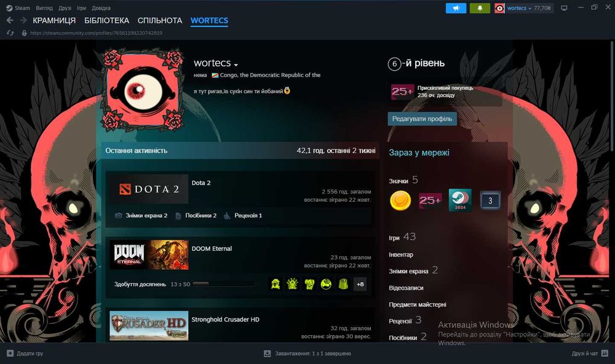
Task: Open Знімки екрана link in sidebar
Action: pos(408,271)
